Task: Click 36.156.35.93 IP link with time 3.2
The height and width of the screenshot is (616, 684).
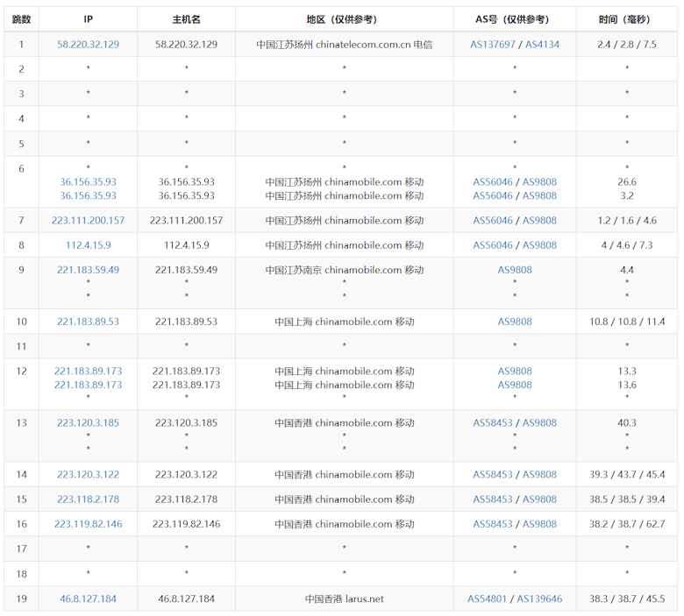Action: (x=88, y=195)
